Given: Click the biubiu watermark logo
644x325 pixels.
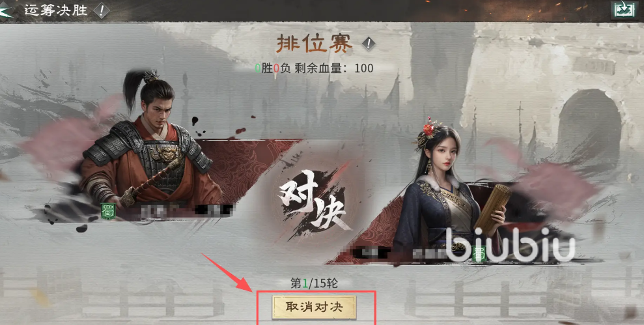Looking at the screenshot, I should coord(510,246).
